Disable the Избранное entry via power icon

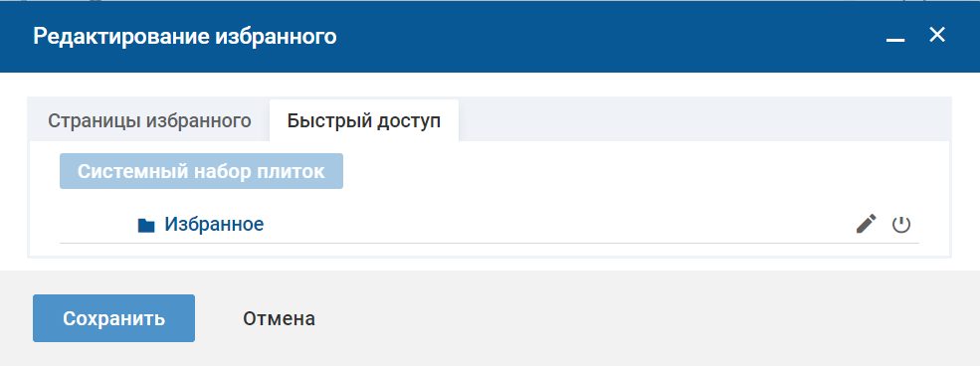click(900, 224)
